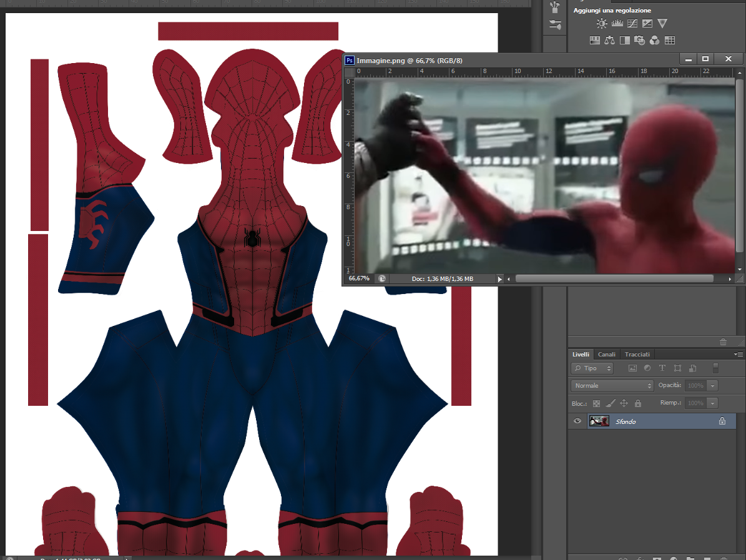Click the status bar preview icon in Immagine.png

point(382,279)
